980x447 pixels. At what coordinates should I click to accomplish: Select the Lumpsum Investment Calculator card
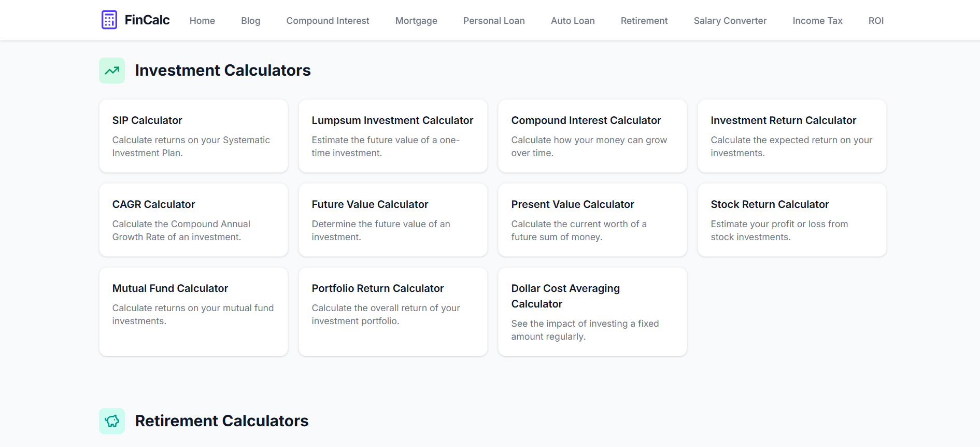392,136
